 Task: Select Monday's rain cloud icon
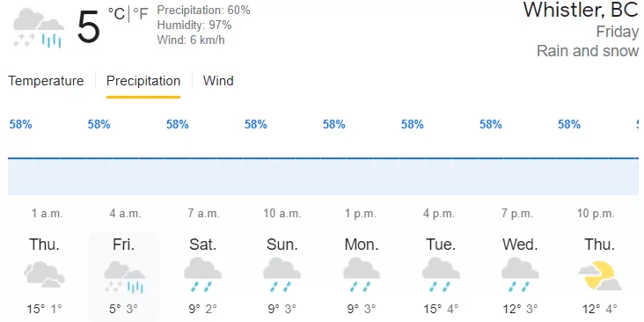(362, 274)
